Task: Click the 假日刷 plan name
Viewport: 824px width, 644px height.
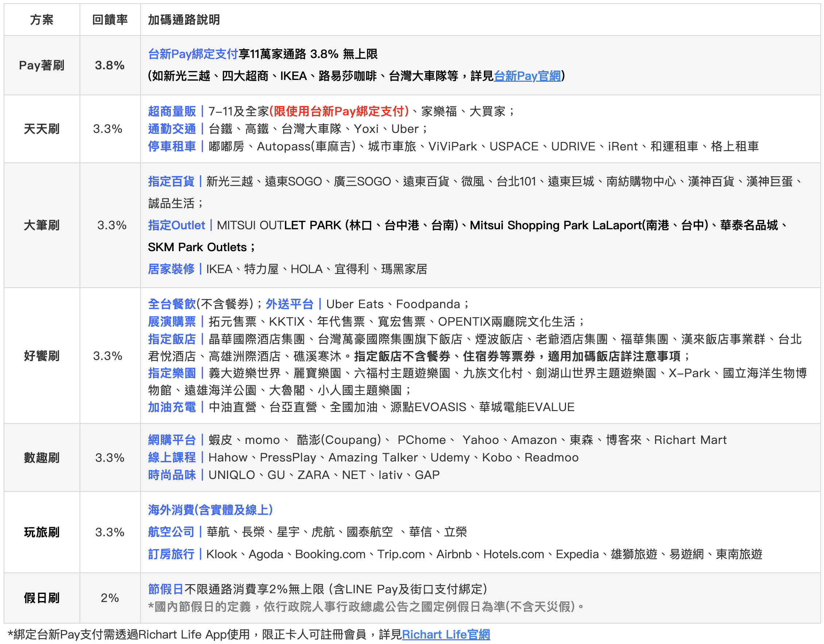Action: (x=42, y=598)
